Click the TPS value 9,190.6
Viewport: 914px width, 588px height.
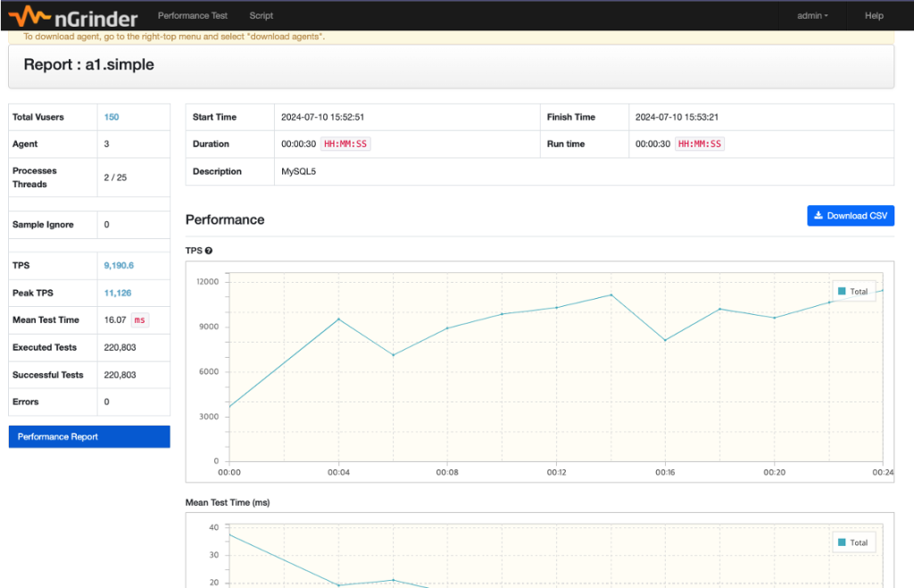coord(119,266)
